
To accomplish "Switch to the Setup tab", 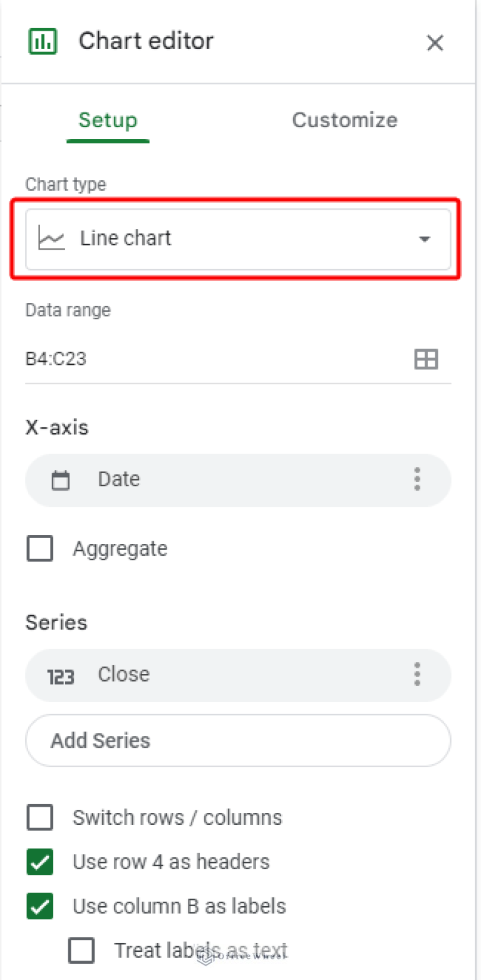I will coord(108,120).
